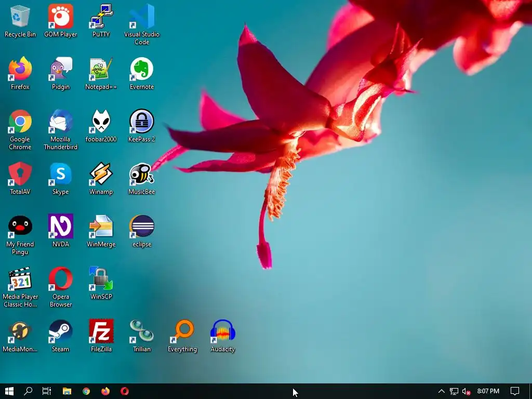
Task: Select the Skype desktop icon
Action: click(x=60, y=178)
